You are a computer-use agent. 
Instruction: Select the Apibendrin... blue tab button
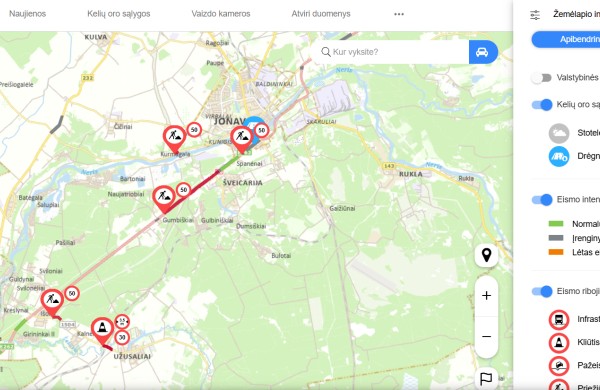[566, 39]
